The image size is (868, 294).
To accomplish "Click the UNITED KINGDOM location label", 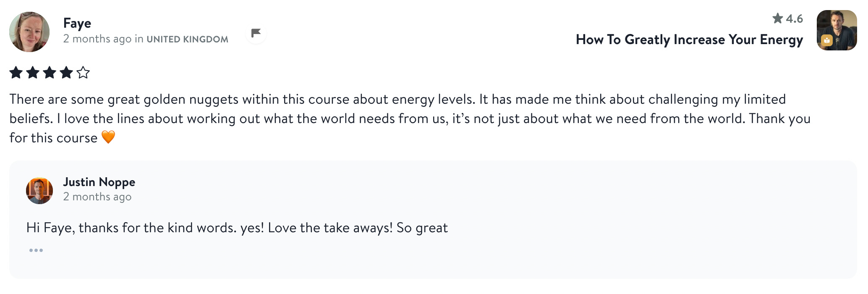I will click(188, 39).
